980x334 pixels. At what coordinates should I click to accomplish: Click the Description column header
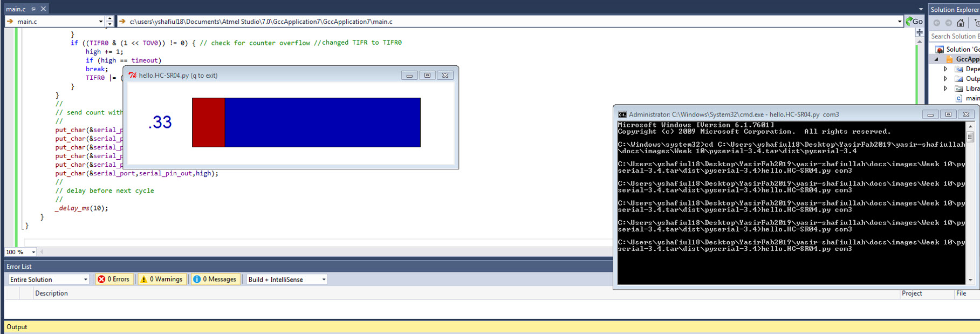[x=51, y=294]
